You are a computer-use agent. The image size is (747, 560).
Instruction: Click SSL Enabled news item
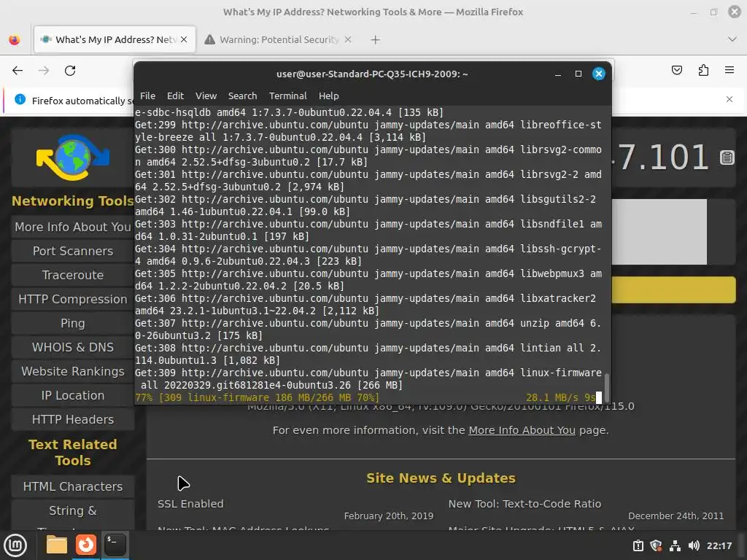190,504
